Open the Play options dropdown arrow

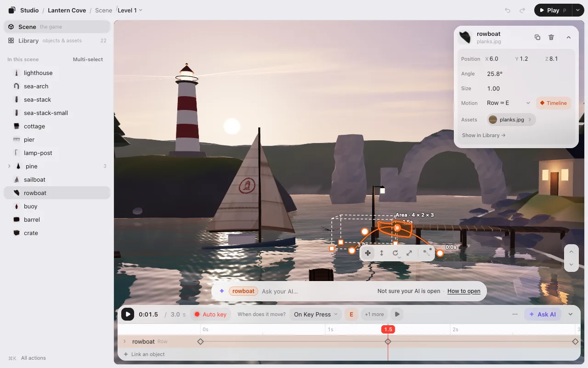click(578, 10)
